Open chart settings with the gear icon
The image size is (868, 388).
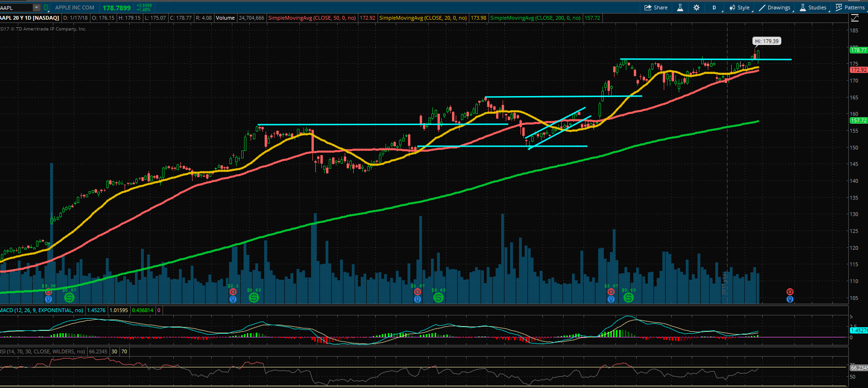[x=697, y=7]
